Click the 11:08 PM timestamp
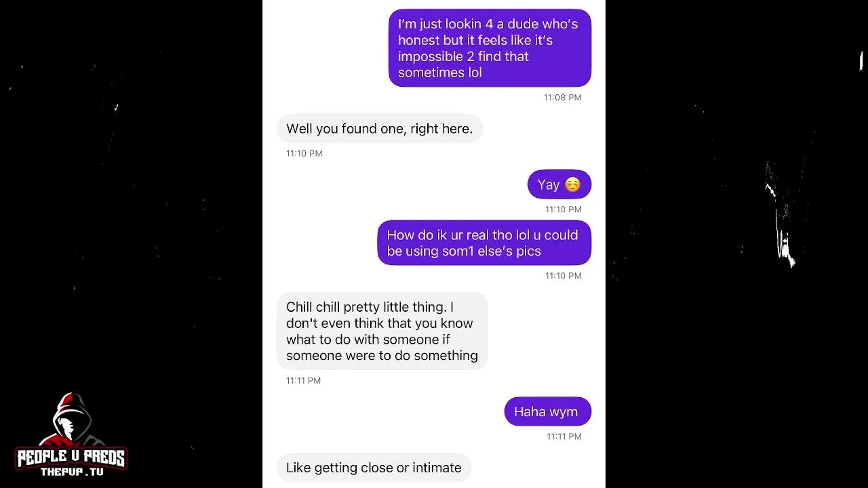This screenshot has width=868, height=488. [562, 98]
